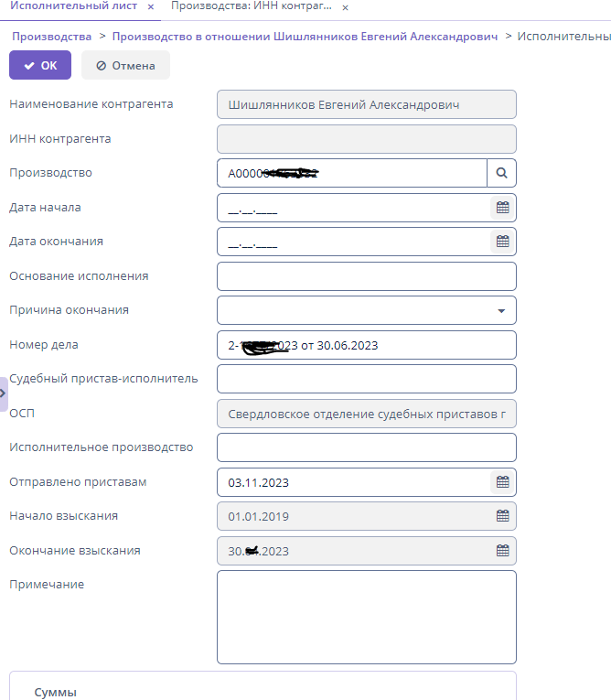
Task: Focus the Судебный пристав-исполнитель field
Action: tap(366, 378)
